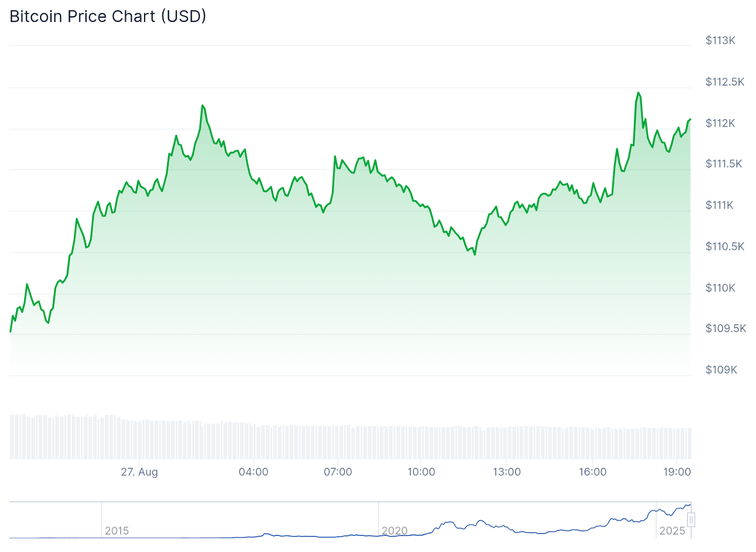Click the 19:00 time axis marker
756x552 pixels.
677,472
